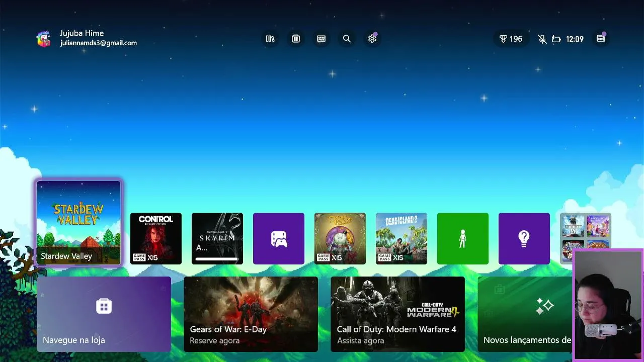Open the gamerscore 196 trophy indicator
Viewport: 644px width, 362px height.
pos(511,39)
